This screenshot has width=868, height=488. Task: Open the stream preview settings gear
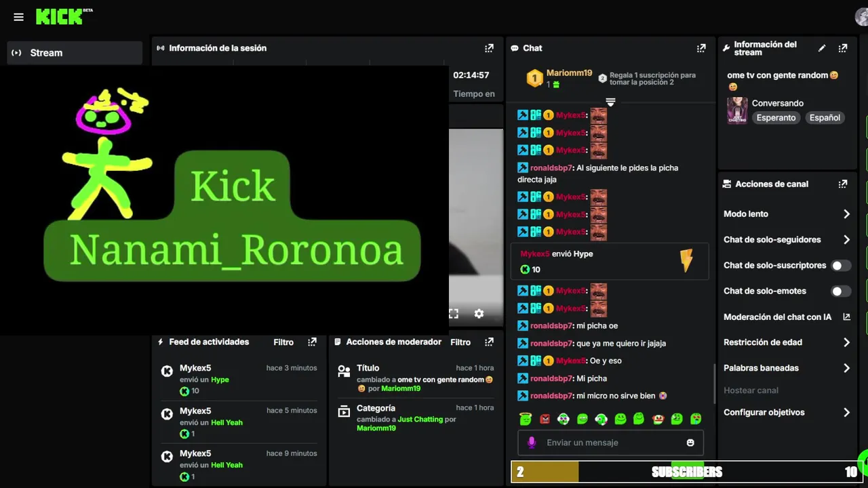(479, 314)
